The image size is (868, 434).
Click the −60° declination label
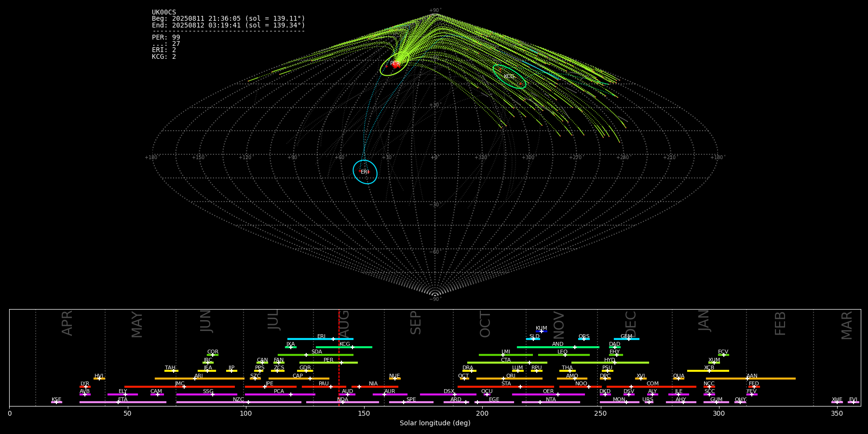pyautogui.click(x=435, y=252)
